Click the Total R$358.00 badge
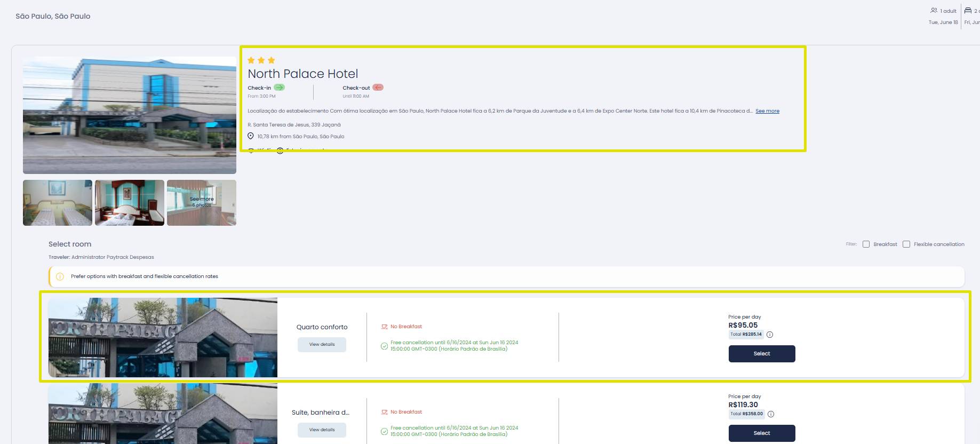Screen dimensions: 980x444 [746, 414]
